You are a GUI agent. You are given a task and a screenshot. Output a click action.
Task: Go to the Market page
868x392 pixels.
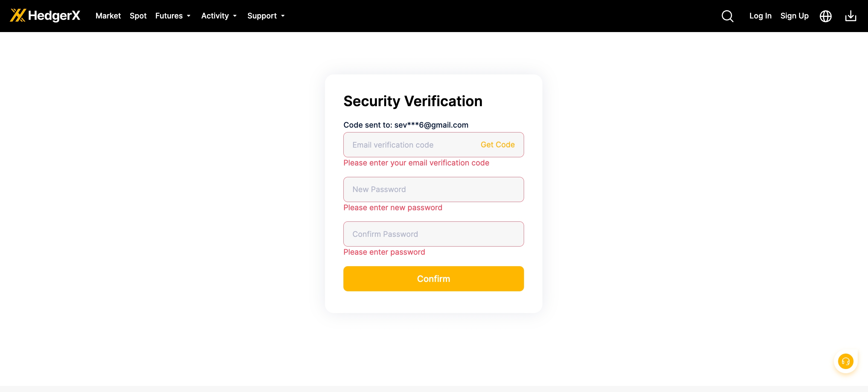click(108, 16)
